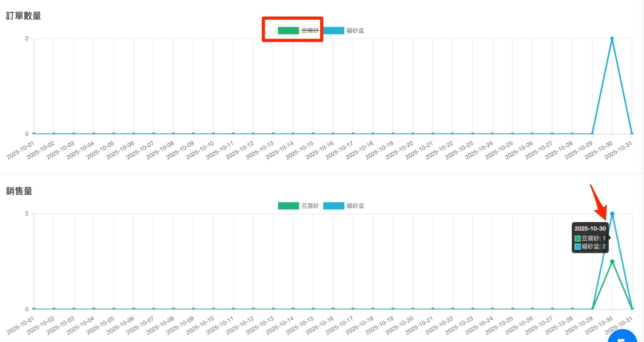Toggle 豆腐砂 legend label in 銷售量 chart

[310, 206]
